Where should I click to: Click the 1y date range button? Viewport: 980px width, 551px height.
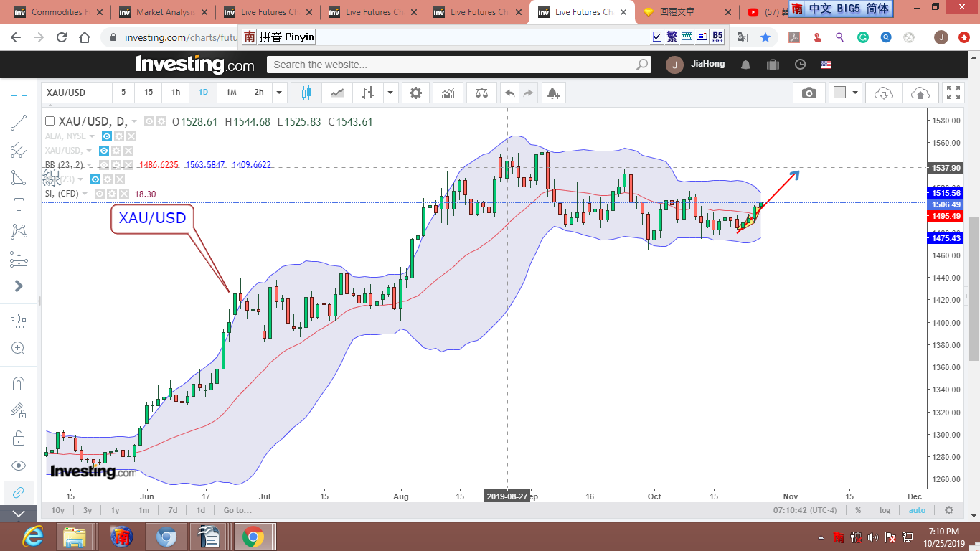115,510
